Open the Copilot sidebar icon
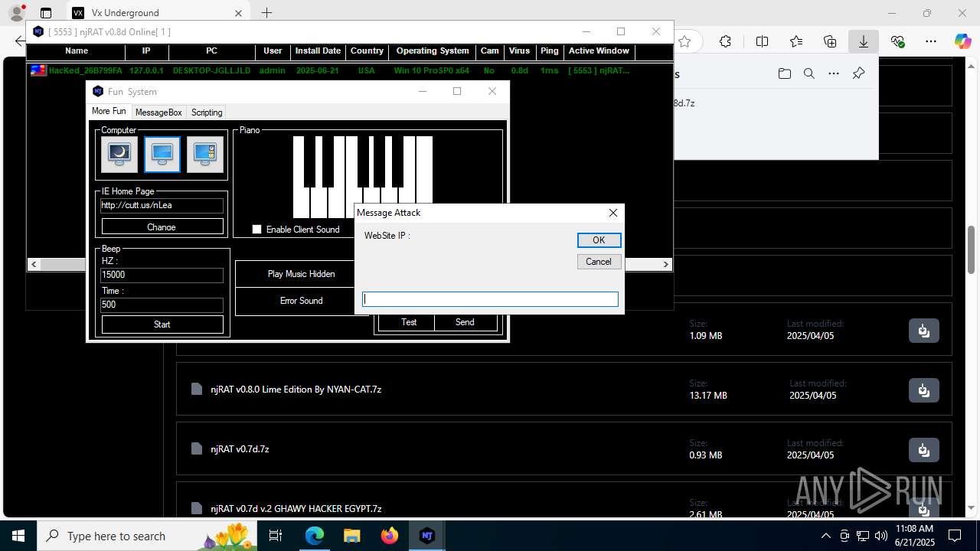 tap(962, 41)
